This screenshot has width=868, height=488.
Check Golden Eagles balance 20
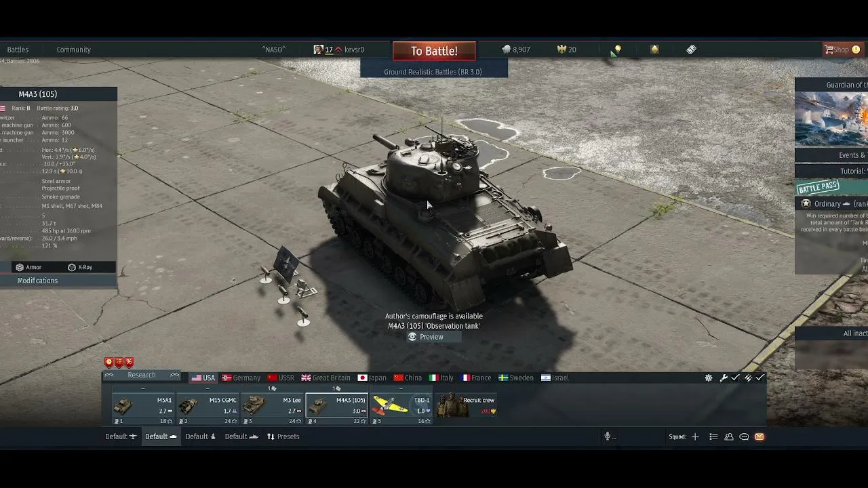point(566,49)
